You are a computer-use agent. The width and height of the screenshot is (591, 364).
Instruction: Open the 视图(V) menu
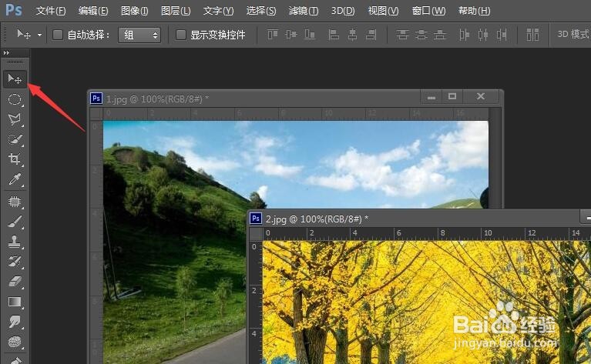(383, 11)
